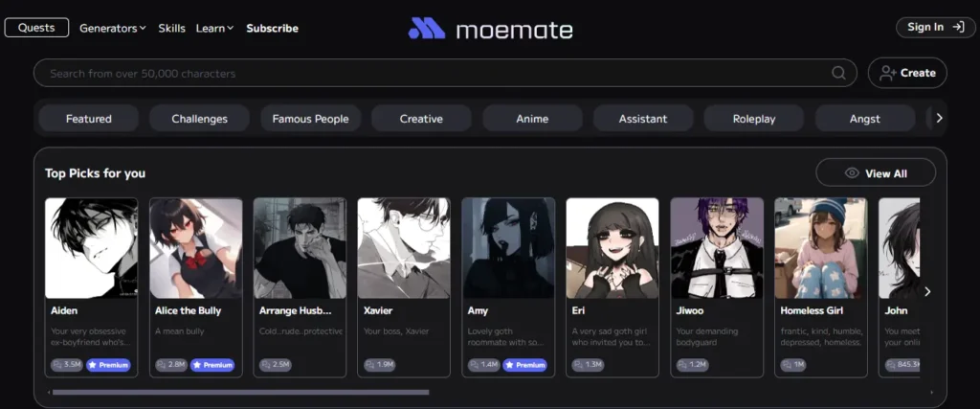This screenshot has width=980, height=409.
Task: Click the "Amy" card title
Action: tap(479, 310)
